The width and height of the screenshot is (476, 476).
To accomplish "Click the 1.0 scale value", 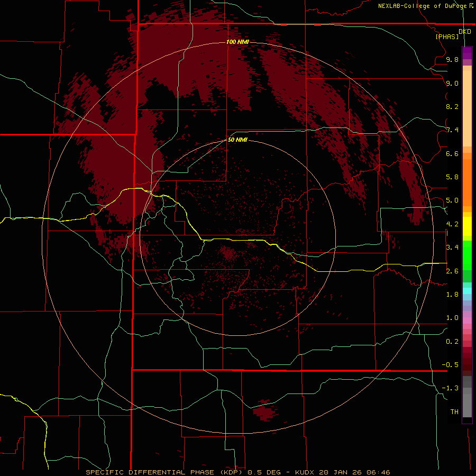I will click(x=452, y=318).
